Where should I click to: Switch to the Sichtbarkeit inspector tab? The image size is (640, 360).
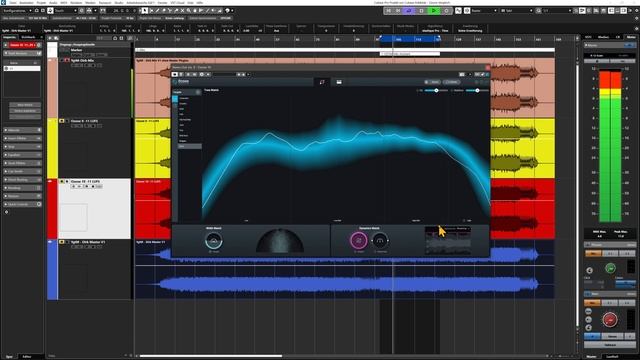click(29, 37)
